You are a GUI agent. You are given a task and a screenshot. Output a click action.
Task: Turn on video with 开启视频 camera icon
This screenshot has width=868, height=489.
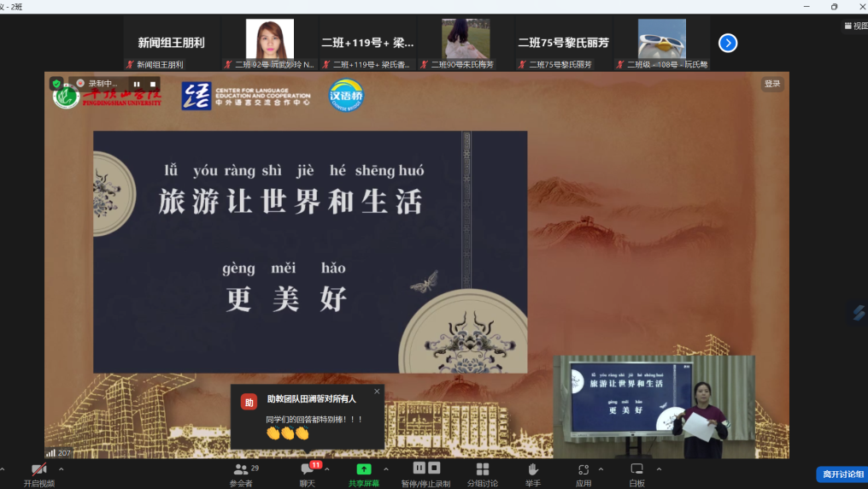[x=38, y=469]
